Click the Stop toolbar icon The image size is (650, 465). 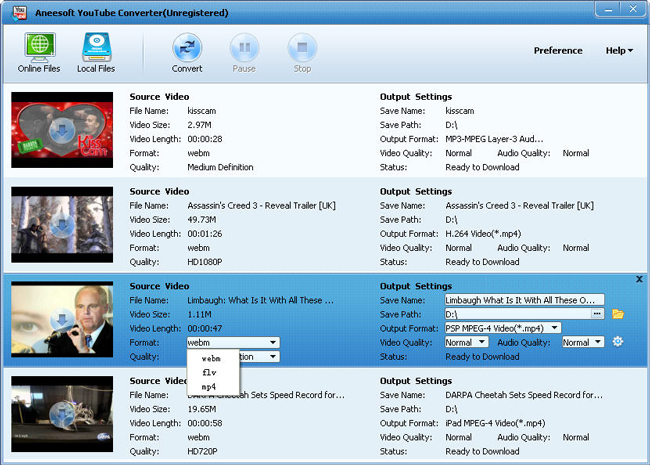tap(302, 53)
